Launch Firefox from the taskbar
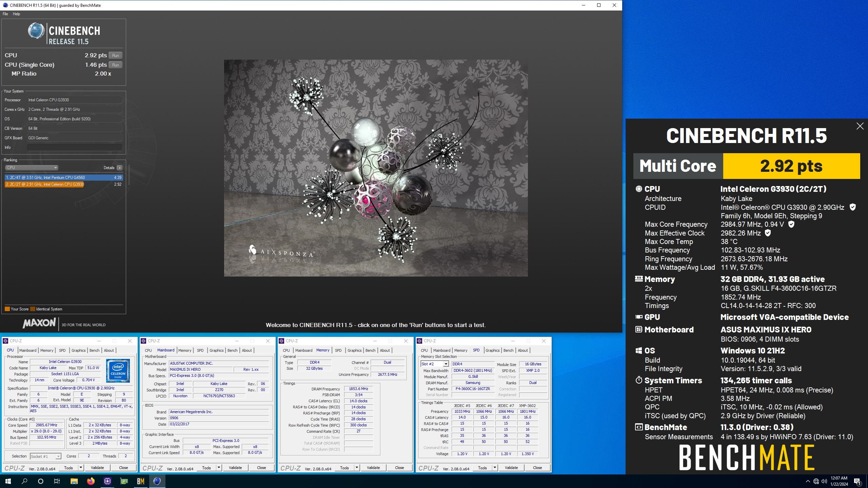The image size is (868, 488). coord(91,481)
